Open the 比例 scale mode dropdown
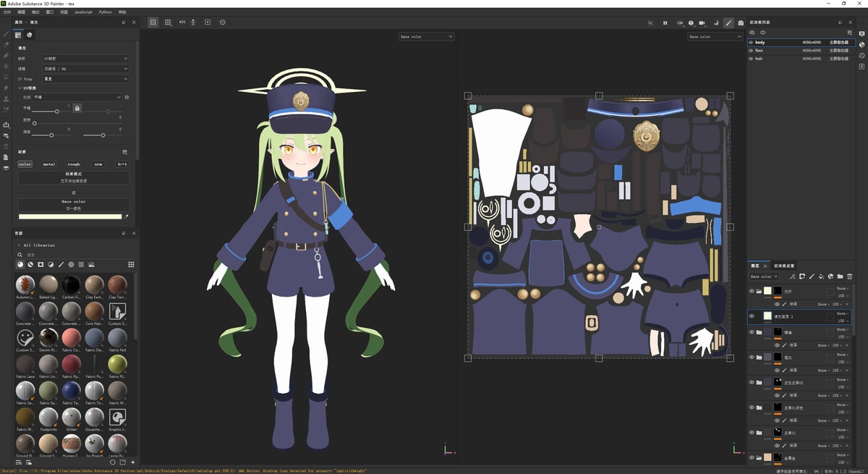 tap(77, 97)
